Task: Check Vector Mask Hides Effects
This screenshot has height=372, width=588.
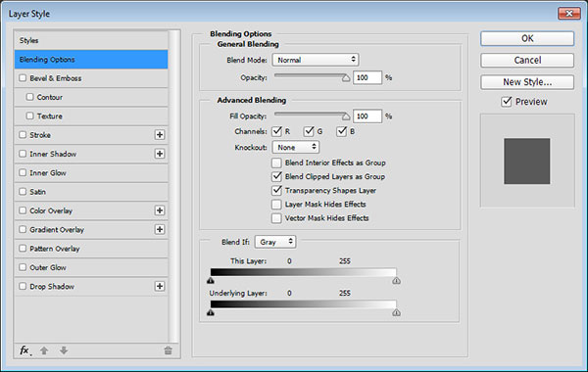Action: (x=276, y=218)
